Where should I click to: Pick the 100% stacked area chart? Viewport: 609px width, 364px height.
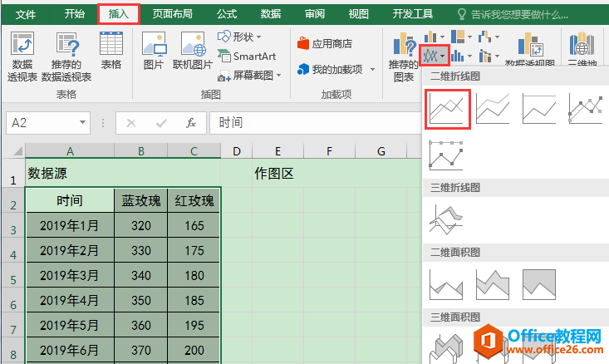point(539,285)
